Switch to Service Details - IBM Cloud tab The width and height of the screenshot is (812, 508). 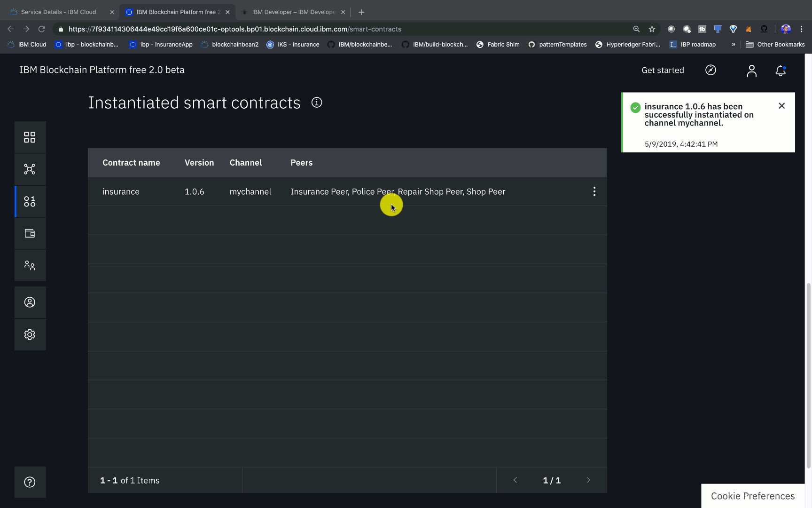pos(58,12)
